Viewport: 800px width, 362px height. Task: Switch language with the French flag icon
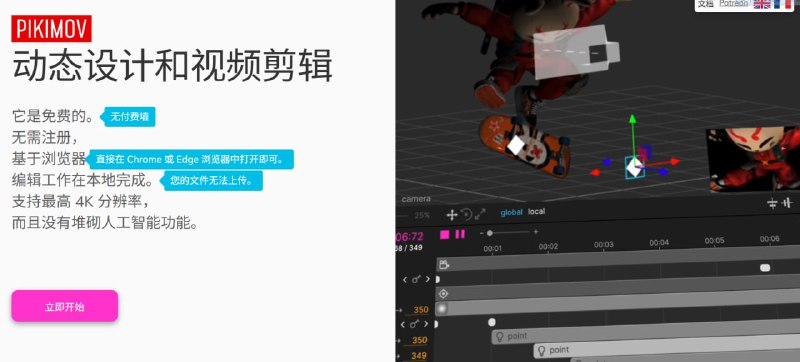tap(782, 4)
